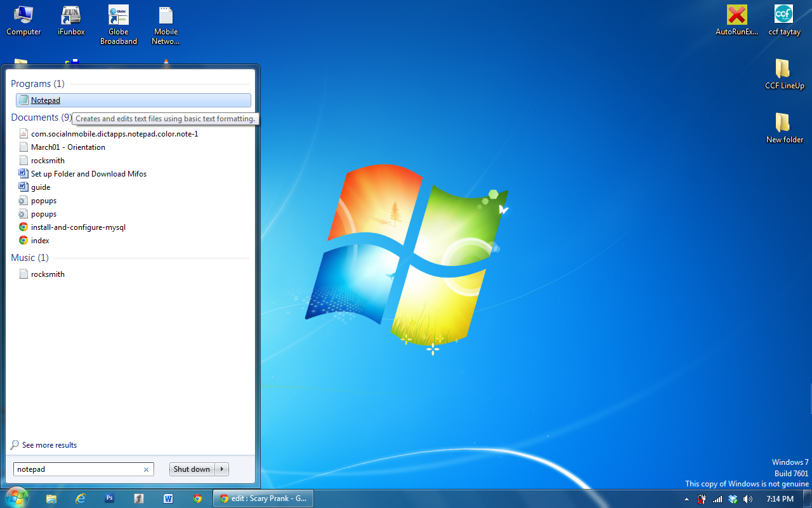Show hidden tray icons arrow
This screenshot has height=508, width=812.
[x=686, y=500]
